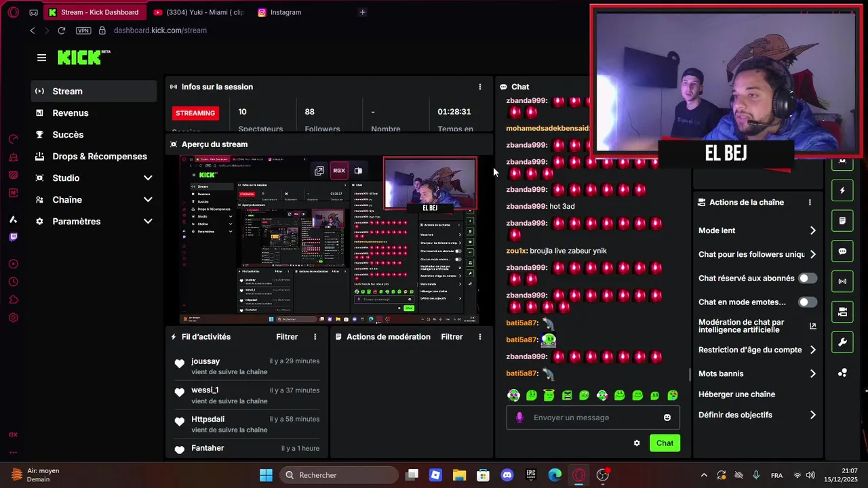Screen dimensions: 868x488
Task: Click Héberger une chaîne
Action: coord(736,394)
